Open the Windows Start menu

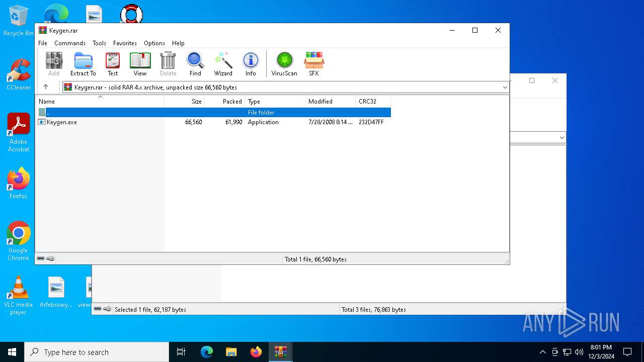pyautogui.click(x=12, y=352)
